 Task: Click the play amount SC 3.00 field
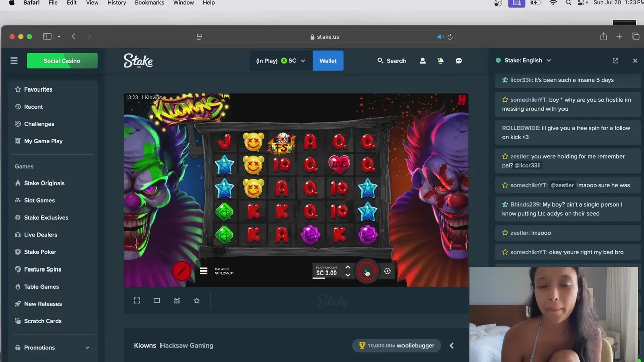click(327, 271)
